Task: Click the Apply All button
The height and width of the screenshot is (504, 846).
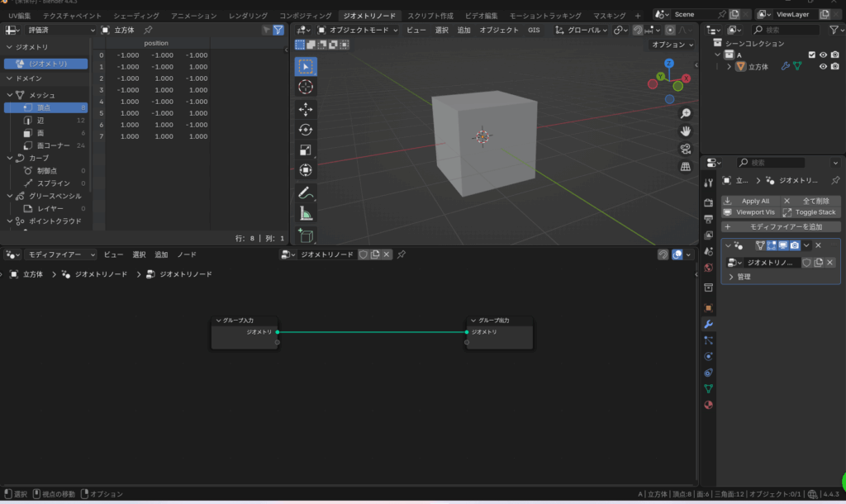Action: pos(750,201)
